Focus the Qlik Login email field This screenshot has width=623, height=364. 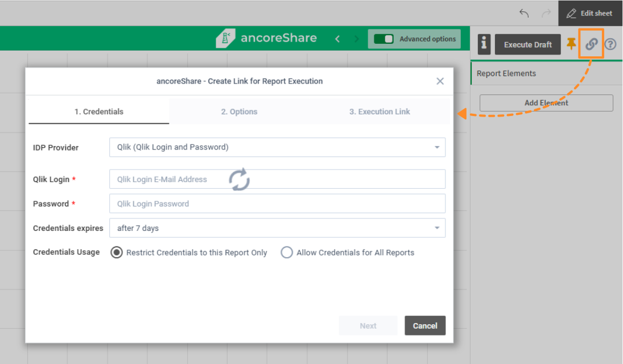point(277,179)
